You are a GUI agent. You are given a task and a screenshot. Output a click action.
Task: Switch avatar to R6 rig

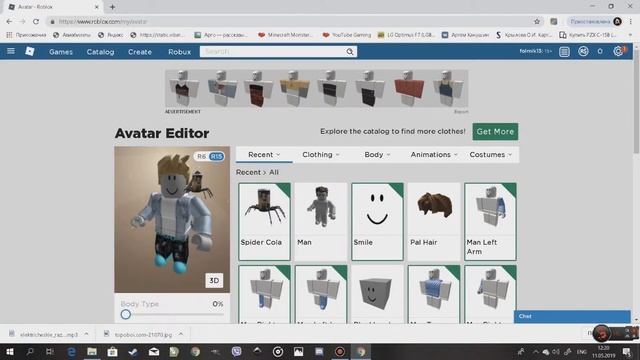tap(201, 156)
